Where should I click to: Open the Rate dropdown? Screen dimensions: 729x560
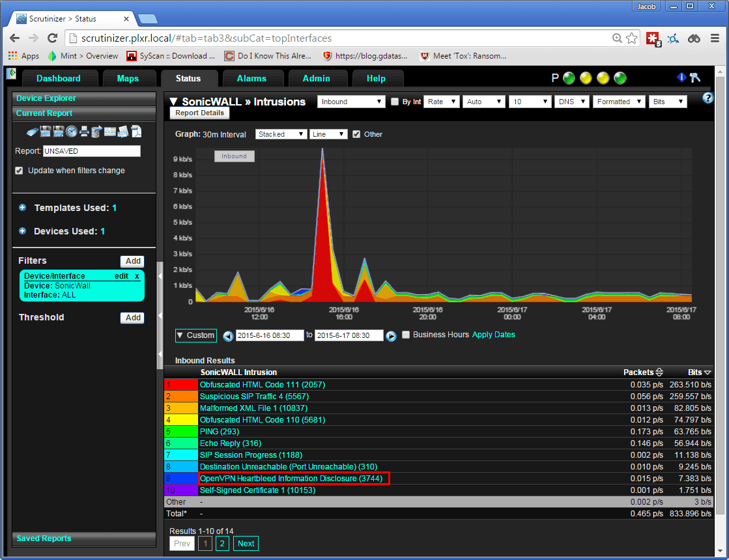(x=442, y=102)
